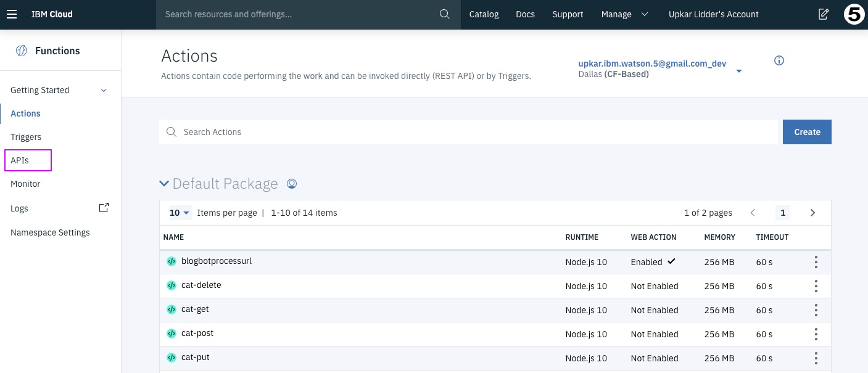The height and width of the screenshot is (373, 868).
Task: Click the RUNTIME column header
Action: tap(582, 237)
